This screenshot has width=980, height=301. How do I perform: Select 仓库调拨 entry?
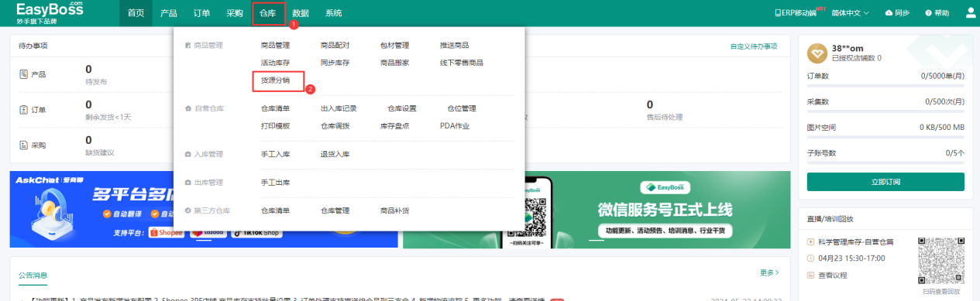[x=335, y=126]
